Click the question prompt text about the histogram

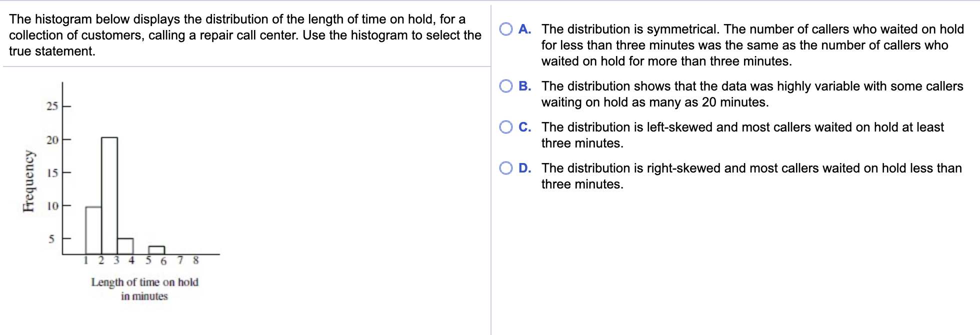[x=245, y=35]
